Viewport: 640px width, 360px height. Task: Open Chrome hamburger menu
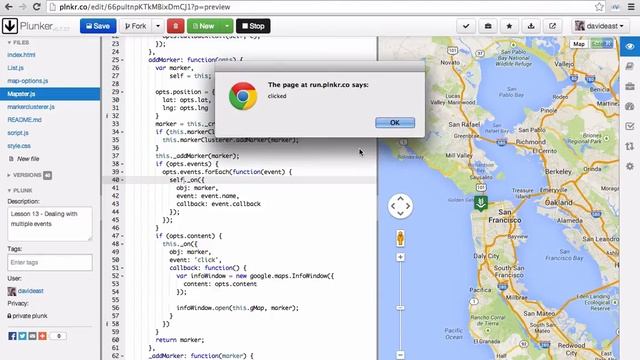(631, 7)
